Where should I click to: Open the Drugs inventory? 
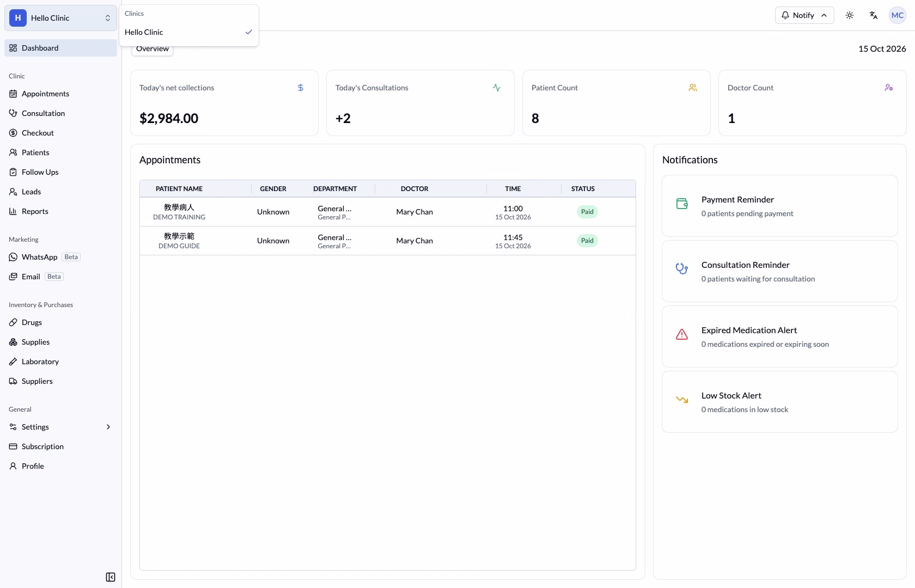point(60,322)
